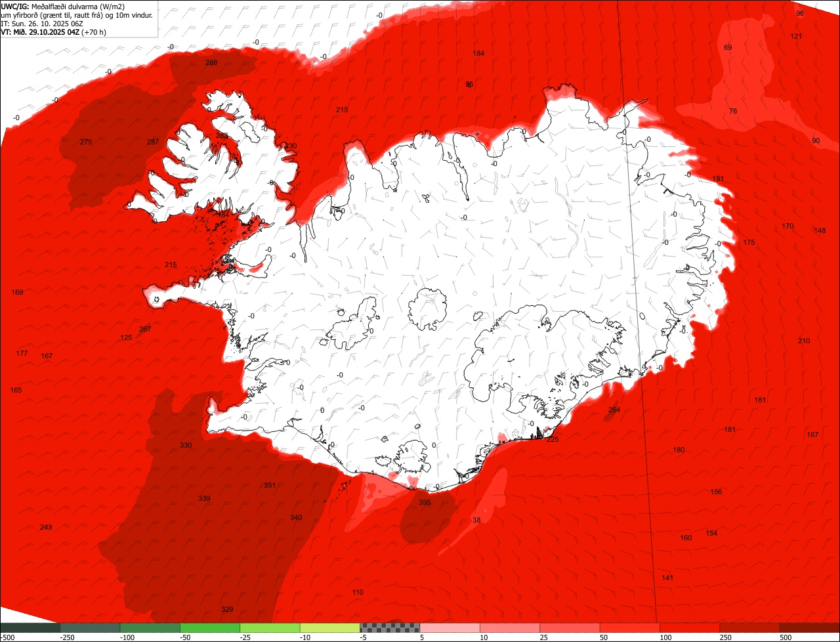The image size is (840, 642).
Task: Click the map value 339
Action: coord(204,499)
